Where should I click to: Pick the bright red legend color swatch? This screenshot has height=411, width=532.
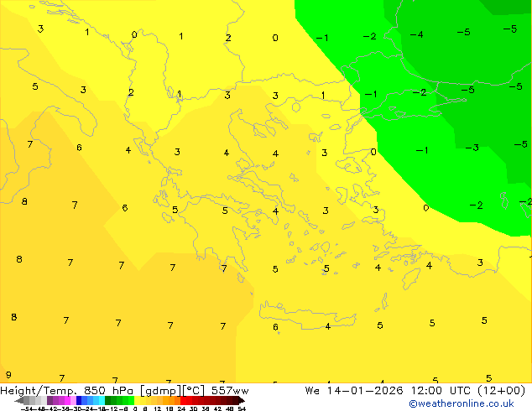(183, 400)
